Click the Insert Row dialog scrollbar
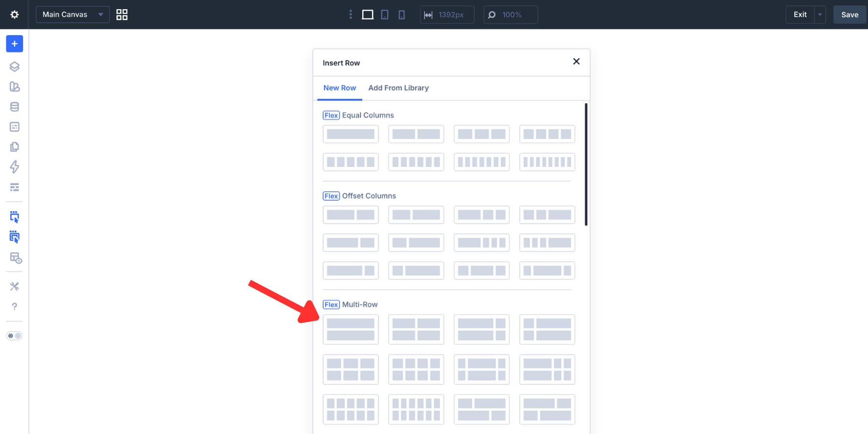Viewport: 868px width, 434px height. coord(586,164)
